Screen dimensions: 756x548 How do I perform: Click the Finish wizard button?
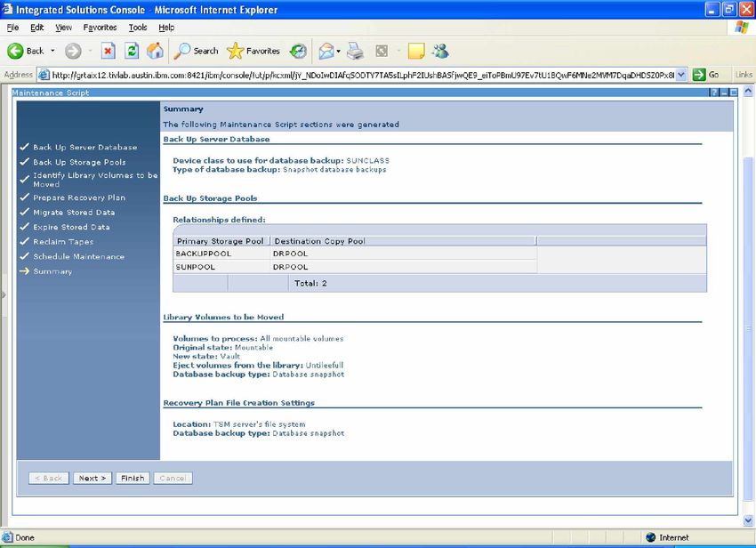(133, 478)
